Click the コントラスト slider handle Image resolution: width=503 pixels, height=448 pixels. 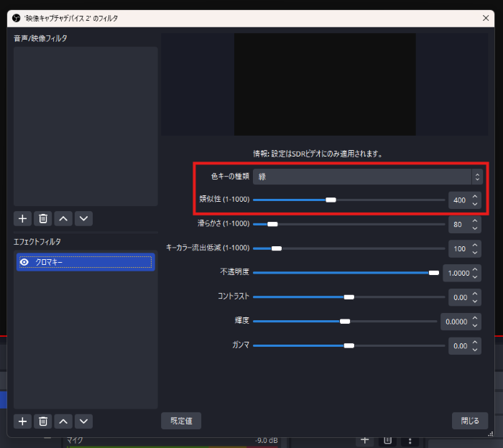coord(349,297)
